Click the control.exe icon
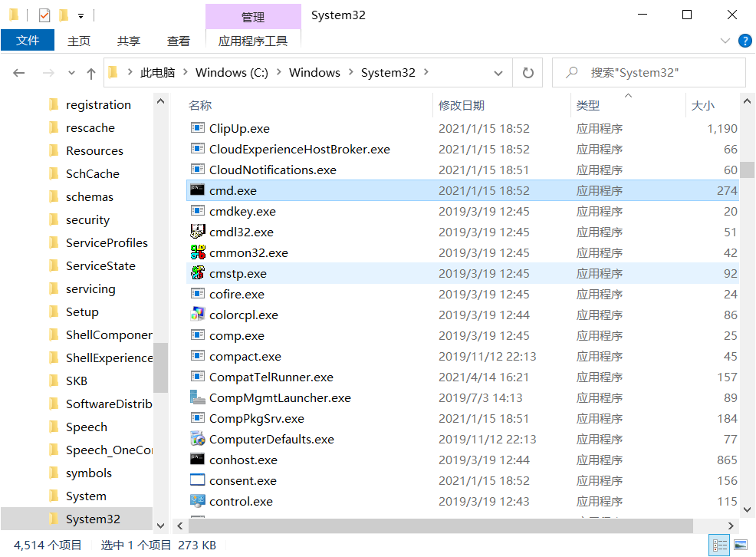 click(x=197, y=501)
